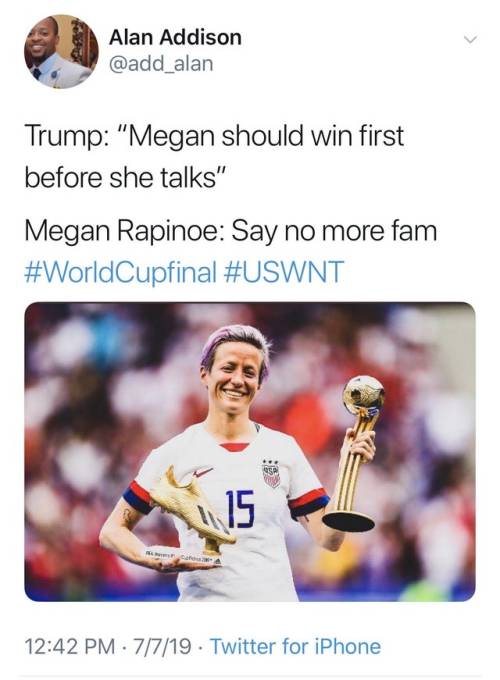This screenshot has width=500, height=680.
Task: Expand the tweet options chevron
Action: [470, 40]
